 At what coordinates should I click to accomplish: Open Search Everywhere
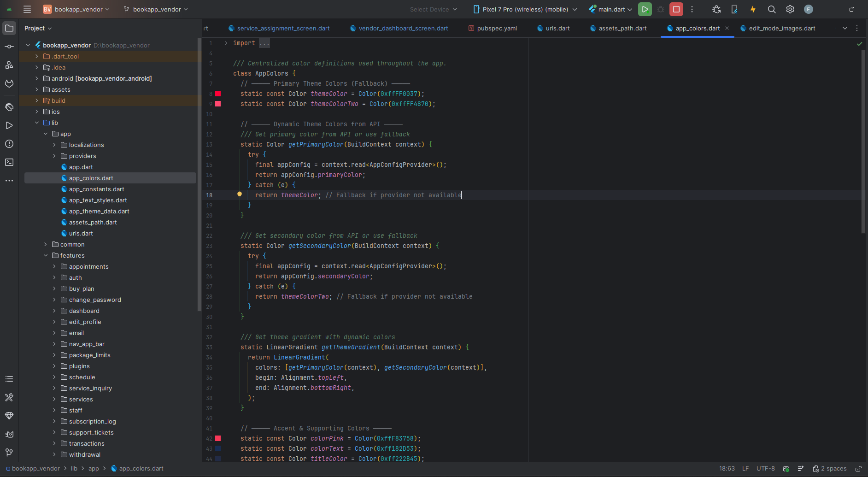click(x=771, y=9)
